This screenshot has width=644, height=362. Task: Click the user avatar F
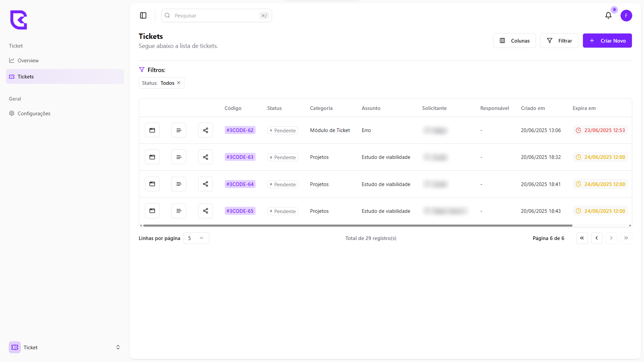coord(626,15)
